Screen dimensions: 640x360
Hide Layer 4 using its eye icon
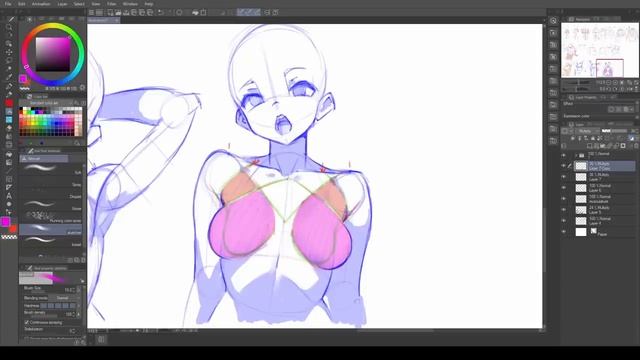564,221
